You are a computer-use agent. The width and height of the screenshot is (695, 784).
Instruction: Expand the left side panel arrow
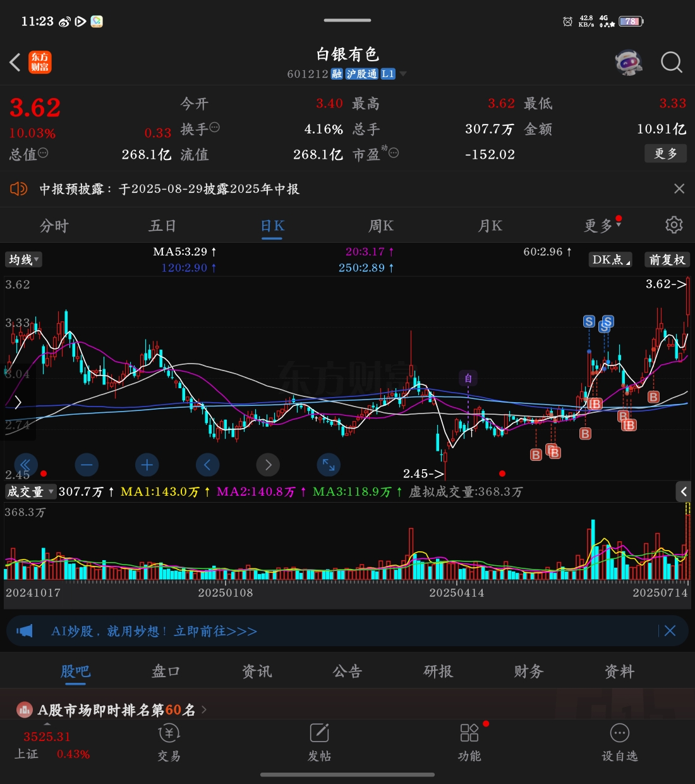18,402
